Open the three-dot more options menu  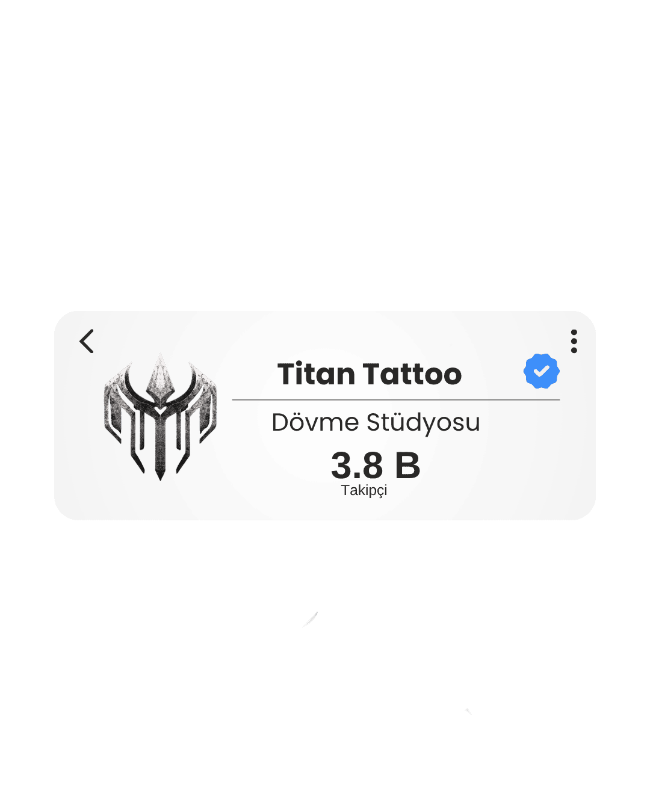574,341
